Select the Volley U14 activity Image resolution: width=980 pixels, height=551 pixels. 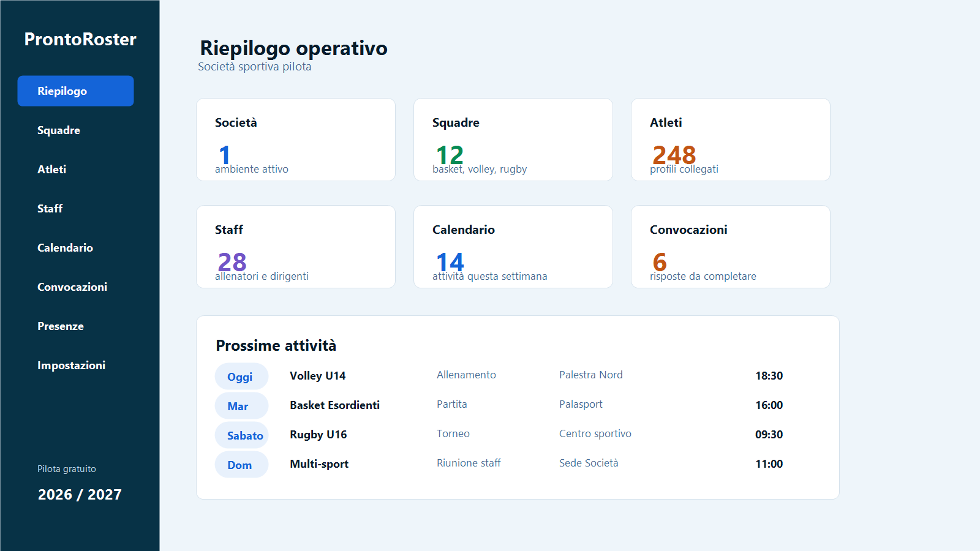click(x=318, y=376)
